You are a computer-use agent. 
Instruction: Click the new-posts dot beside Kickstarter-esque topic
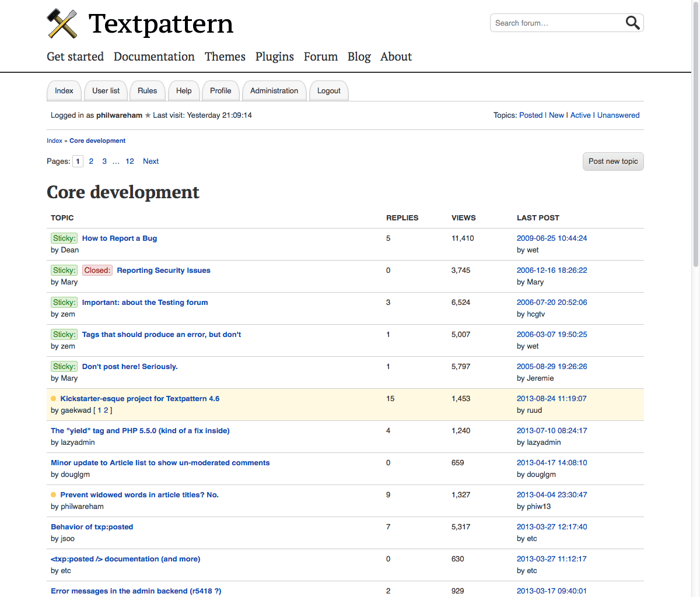tap(54, 399)
